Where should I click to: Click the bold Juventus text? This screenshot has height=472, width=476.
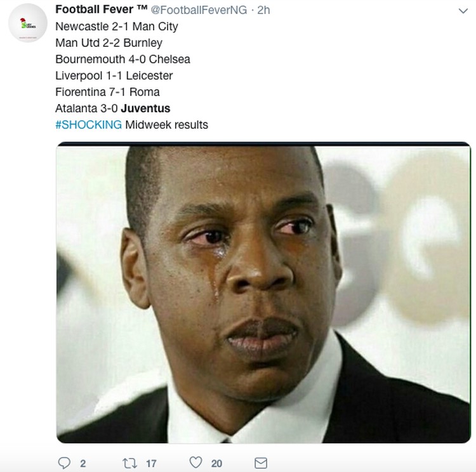pos(145,108)
